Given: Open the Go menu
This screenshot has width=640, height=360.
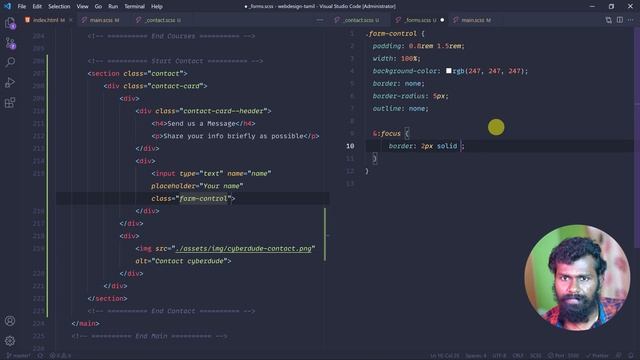Looking at the screenshot, I should pos(98,7).
